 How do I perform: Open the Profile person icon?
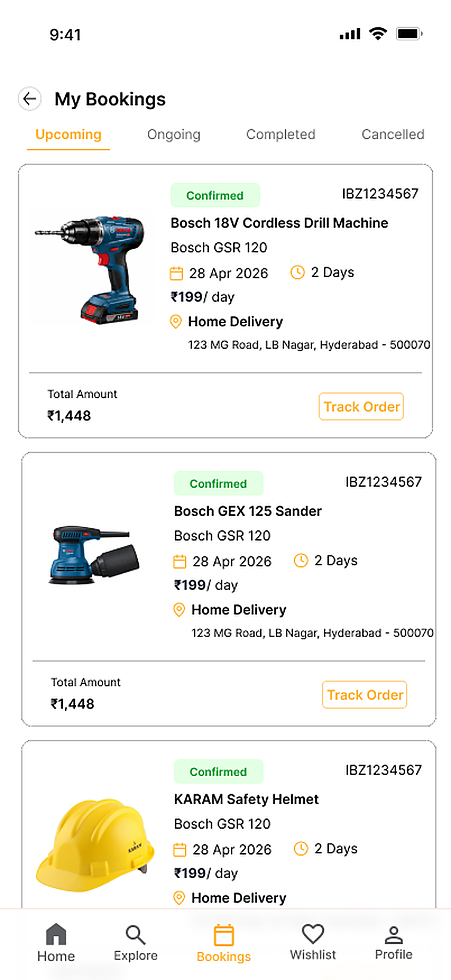point(393,935)
